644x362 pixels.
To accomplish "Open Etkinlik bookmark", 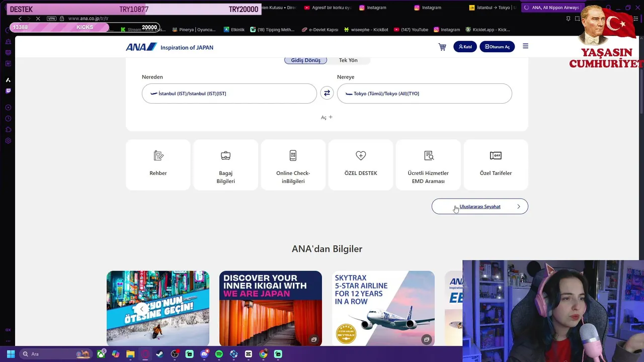I will (234, 30).
